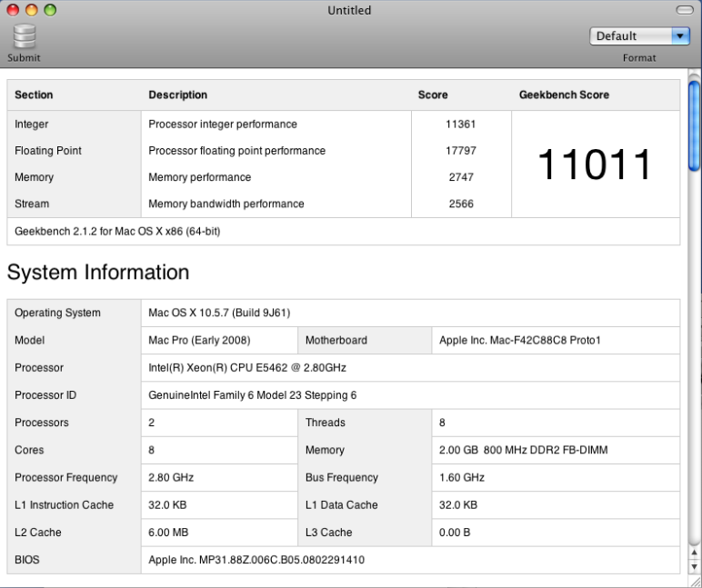This screenshot has width=702, height=588.
Task: Click the scroll up arrow
Action: [x=695, y=553]
